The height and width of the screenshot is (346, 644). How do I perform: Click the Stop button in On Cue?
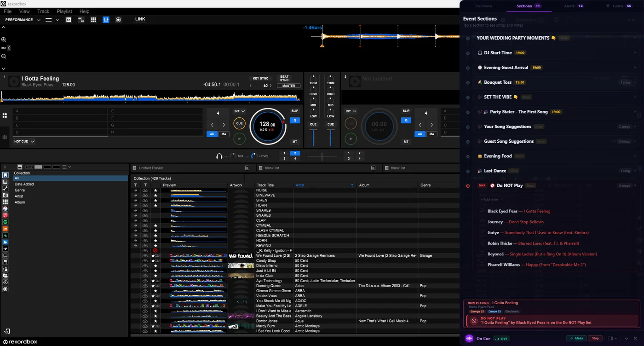point(595,338)
